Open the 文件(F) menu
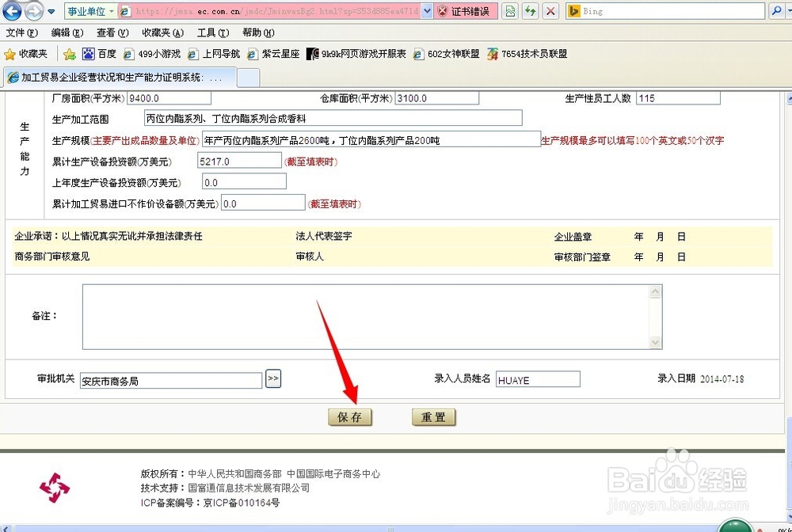This screenshot has width=792, height=532. (22, 32)
